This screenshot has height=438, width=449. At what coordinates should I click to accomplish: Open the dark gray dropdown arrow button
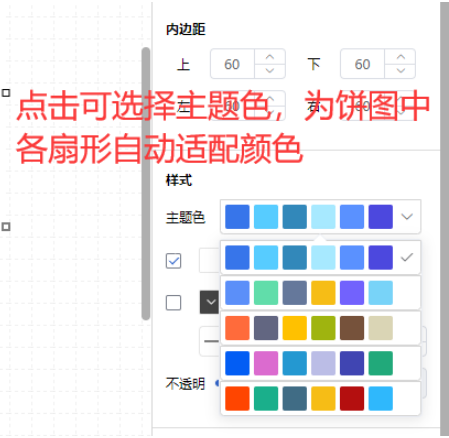pyautogui.click(x=209, y=302)
